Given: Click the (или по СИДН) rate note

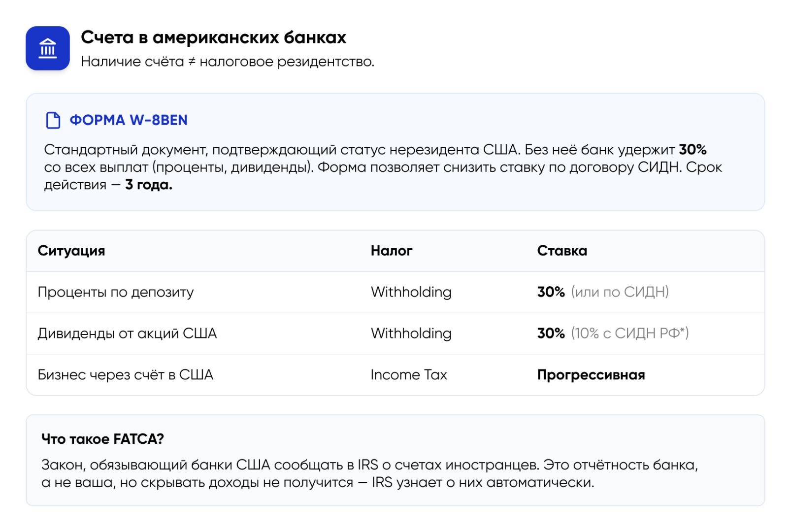Looking at the screenshot, I should pyautogui.click(x=620, y=292).
